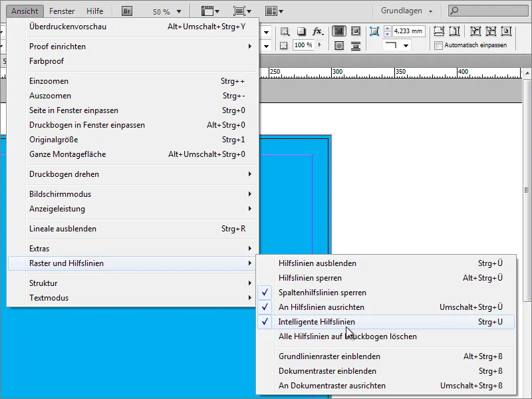
Task: Toggle An Dokumentraster ausrichten item
Action: click(386, 386)
